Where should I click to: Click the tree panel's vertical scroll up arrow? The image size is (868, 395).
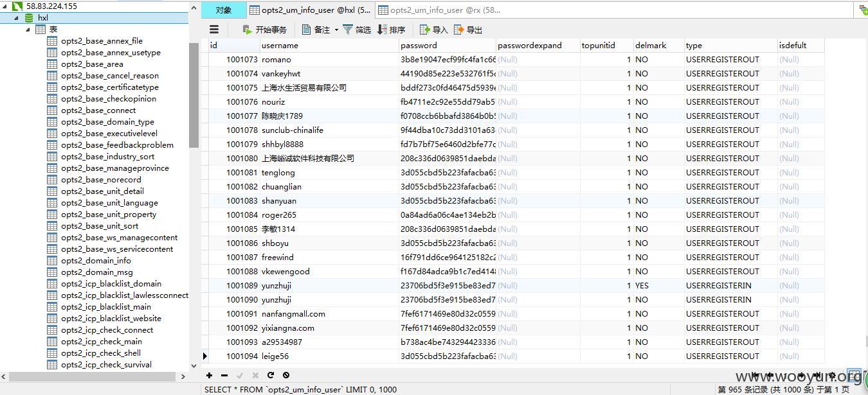[x=194, y=7]
